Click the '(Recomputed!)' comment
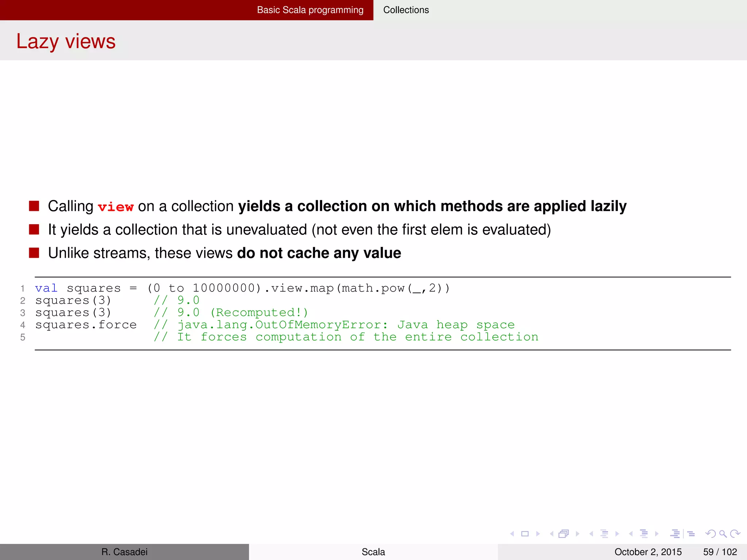This screenshot has height=560, width=747. tap(259, 312)
